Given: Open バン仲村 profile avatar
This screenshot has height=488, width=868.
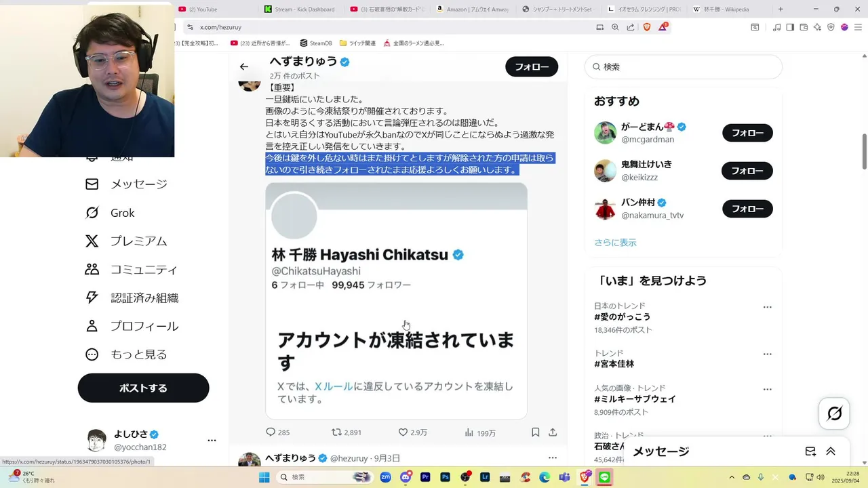Looking at the screenshot, I should click(x=605, y=209).
